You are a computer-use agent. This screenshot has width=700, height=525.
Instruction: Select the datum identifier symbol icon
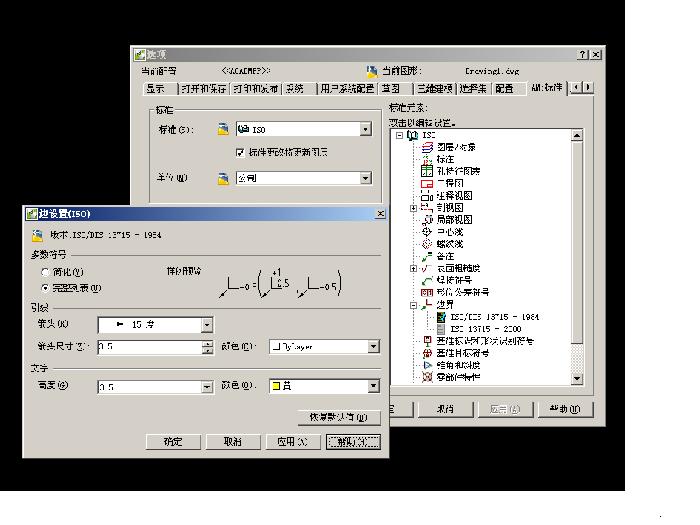pyautogui.click(x=427, y=341)
